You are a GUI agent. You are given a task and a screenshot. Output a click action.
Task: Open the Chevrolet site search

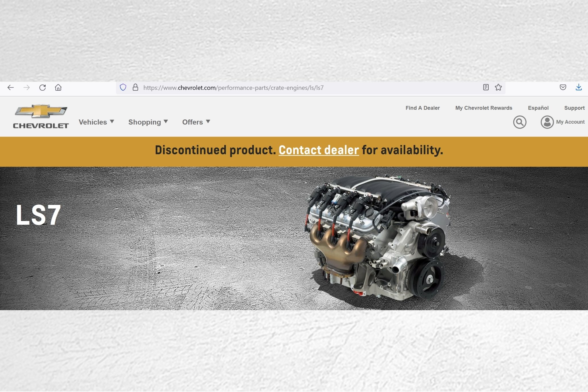[x=520, y=122]
